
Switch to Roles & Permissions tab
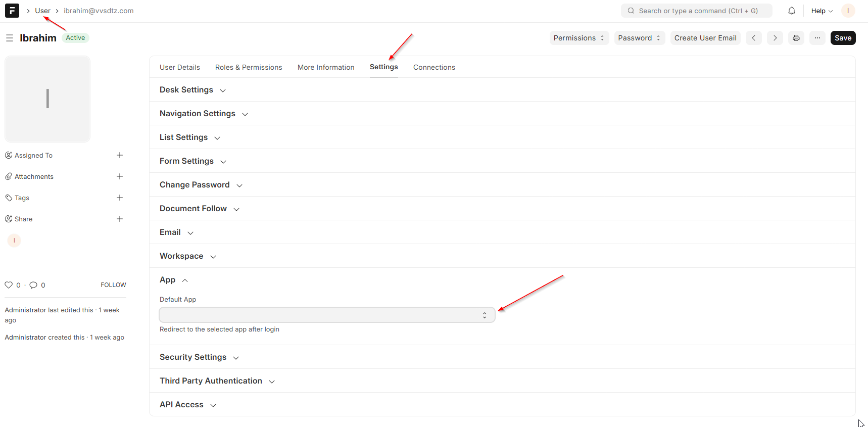249,67
